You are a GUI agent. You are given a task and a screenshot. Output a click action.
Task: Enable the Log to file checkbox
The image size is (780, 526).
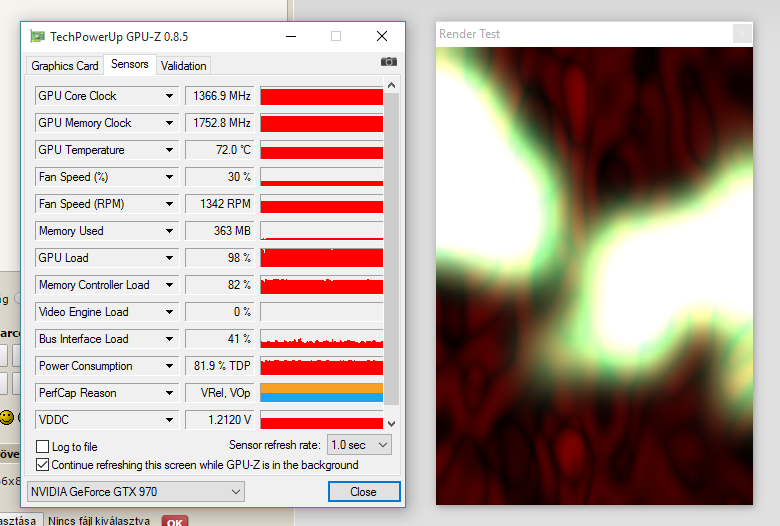tap(43, 446)
